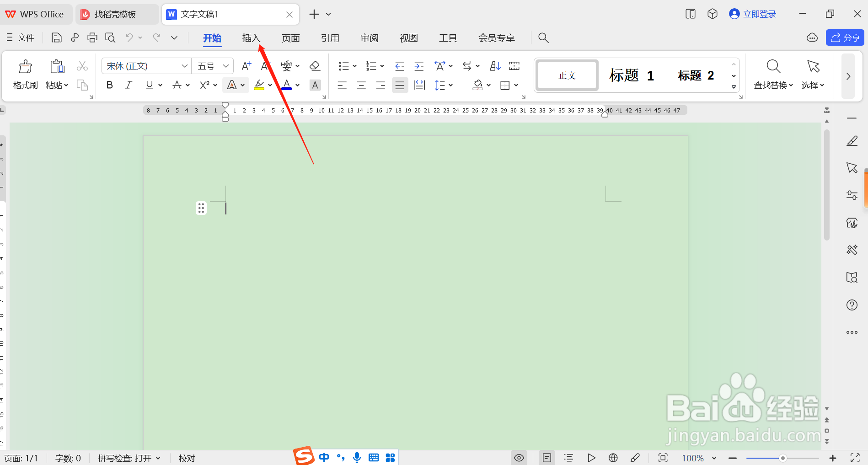868x465 pixels.
Task: Click the Clear Formatting eraser icon
Action: point(315,66)
